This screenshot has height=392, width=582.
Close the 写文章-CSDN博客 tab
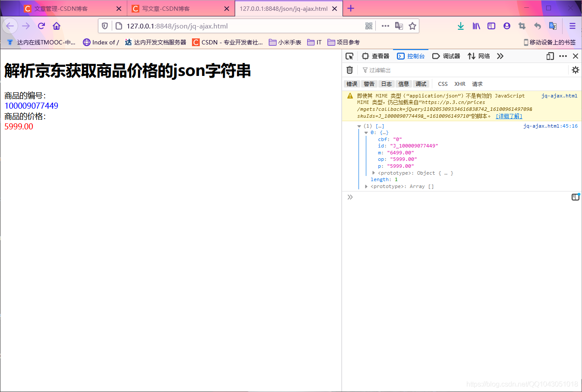[x=227, y=8]
